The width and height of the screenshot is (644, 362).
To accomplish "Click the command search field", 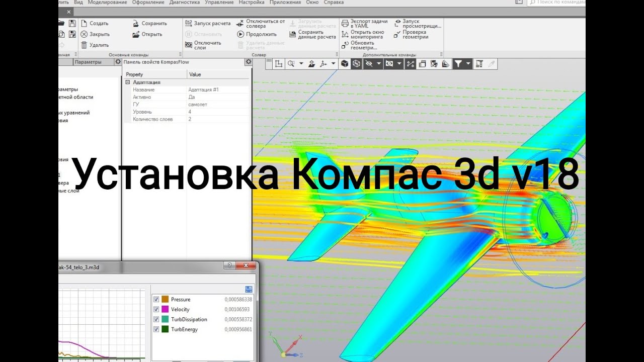I will 556,3.
